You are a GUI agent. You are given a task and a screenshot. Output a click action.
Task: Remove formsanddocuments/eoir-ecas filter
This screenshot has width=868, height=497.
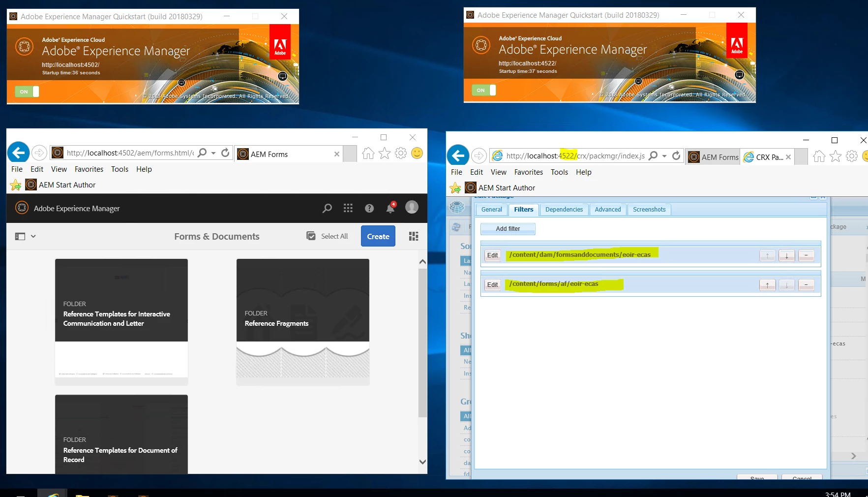click(806, 255)
